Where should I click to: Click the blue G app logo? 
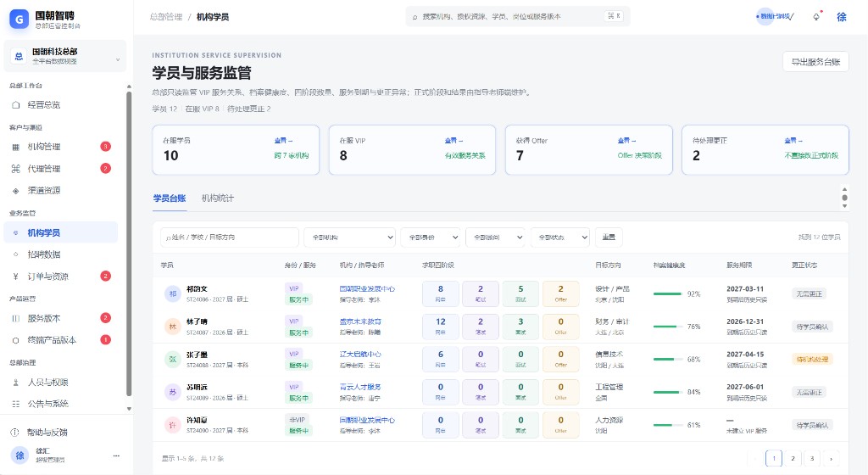[x=19, y=20]
